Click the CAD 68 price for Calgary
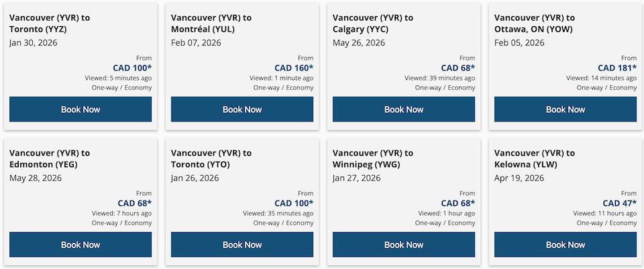 pos(458,68)
